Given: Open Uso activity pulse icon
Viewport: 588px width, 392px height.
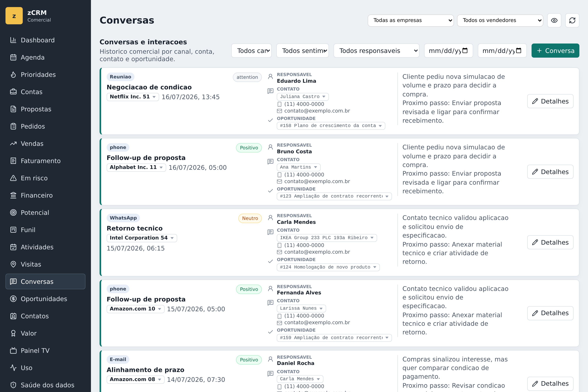Looking at the screenshot, I should pyautogui.click(x=13, y=368).
